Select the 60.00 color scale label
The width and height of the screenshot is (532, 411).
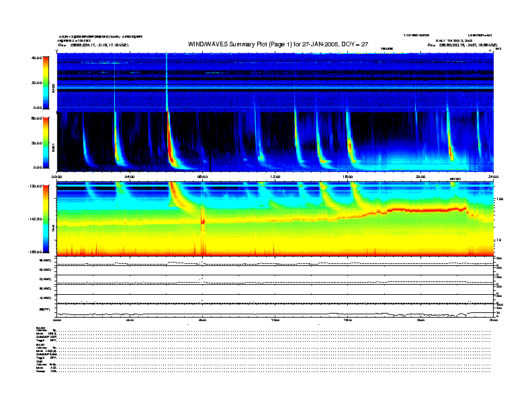tap(36, 118)
